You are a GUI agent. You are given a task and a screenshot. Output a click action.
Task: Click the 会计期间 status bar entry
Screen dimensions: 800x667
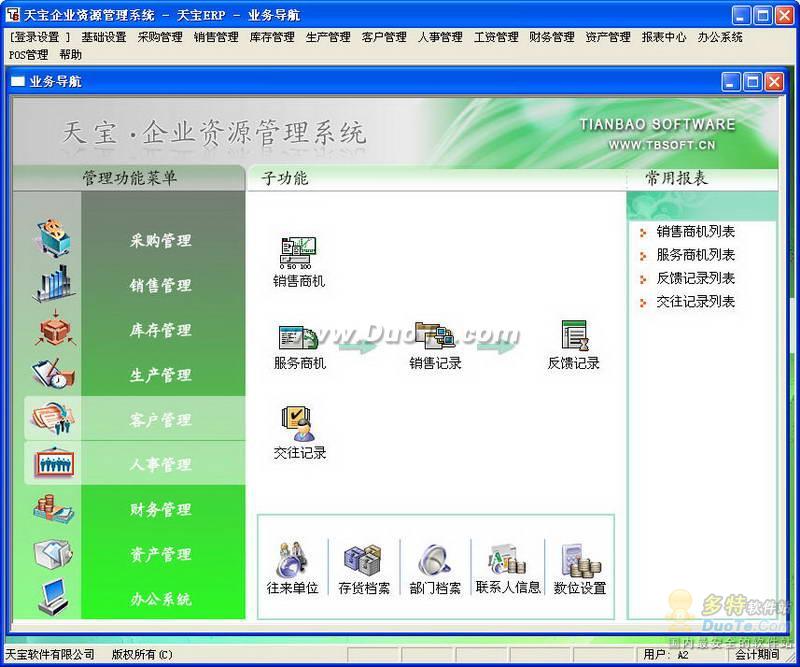pos(757,654)
